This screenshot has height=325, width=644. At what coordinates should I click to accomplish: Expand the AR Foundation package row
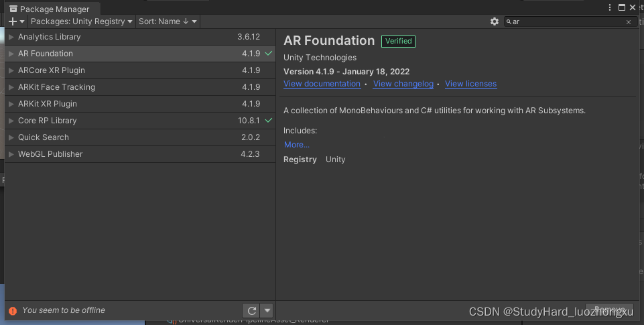[11, 54]
